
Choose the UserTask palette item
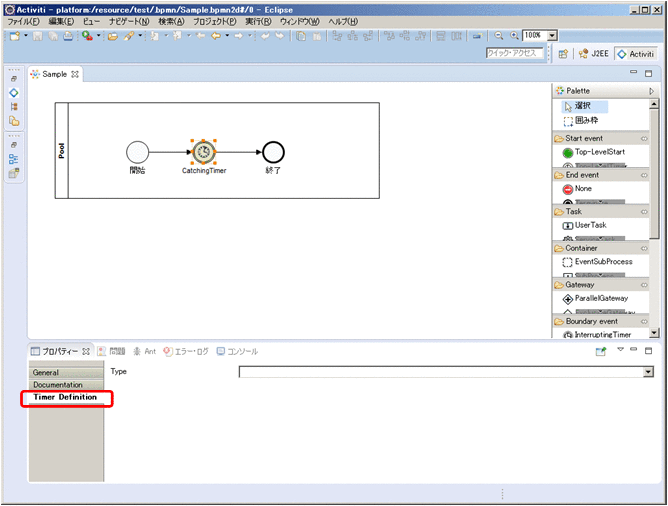click(x=589, y=225)
